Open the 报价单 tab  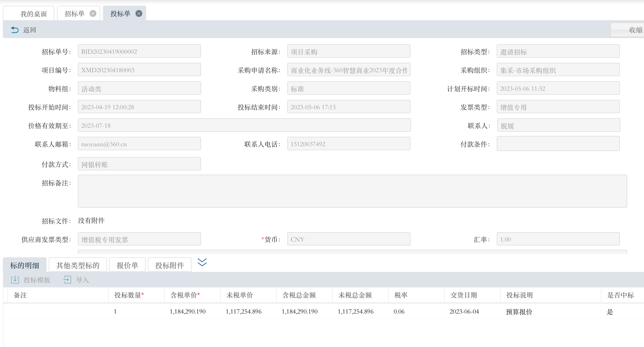click(x=127, y=265)
